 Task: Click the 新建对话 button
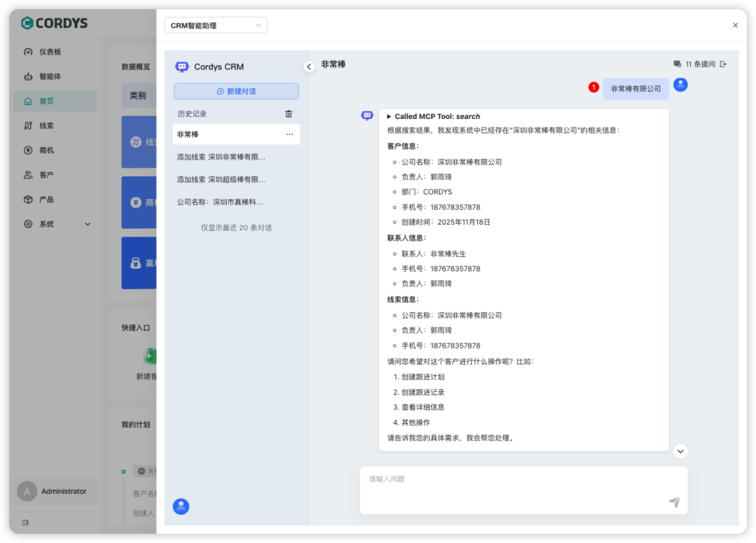click(236, 91)
